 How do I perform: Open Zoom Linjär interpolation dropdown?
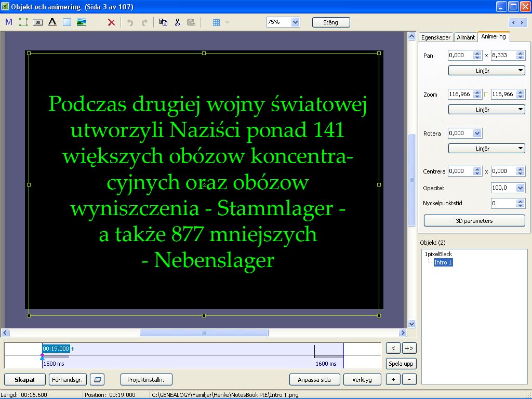click(486, 110)
